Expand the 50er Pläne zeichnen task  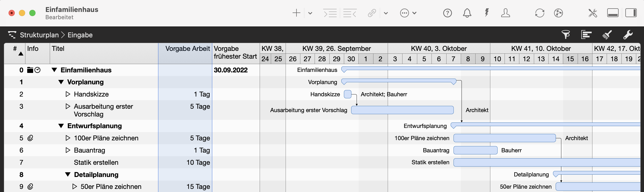75,187
